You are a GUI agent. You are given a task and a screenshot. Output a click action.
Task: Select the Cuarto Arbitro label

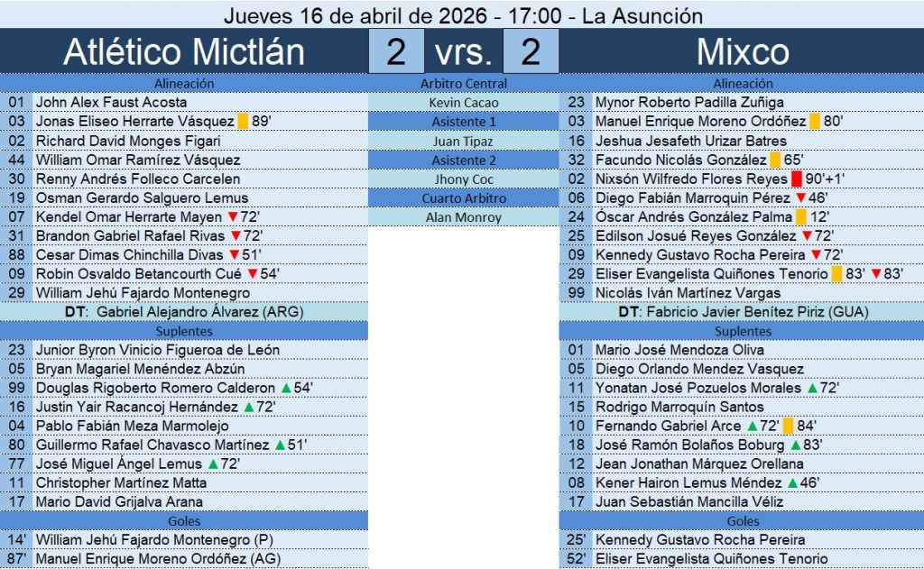(x=464, y=197)
